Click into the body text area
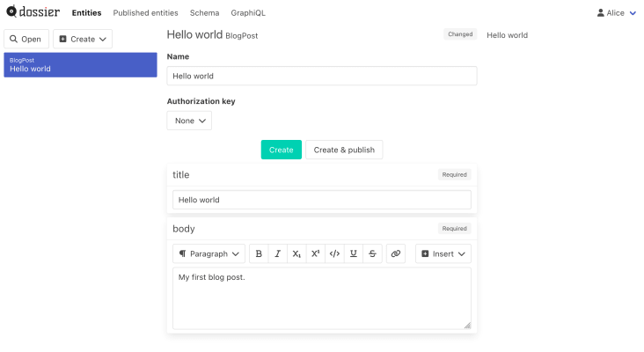The height and width of the screenshot is (352, 644). pyautogui.click(x=322, y=298)
